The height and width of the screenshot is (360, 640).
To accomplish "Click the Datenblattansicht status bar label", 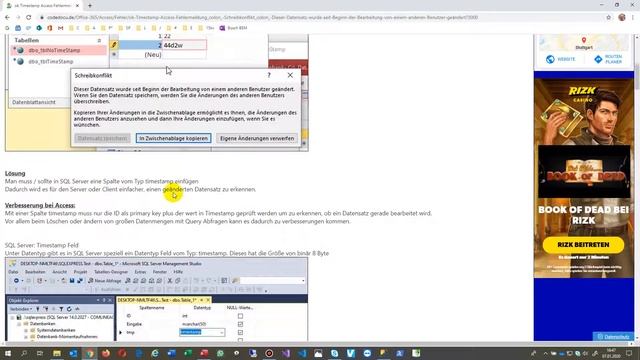I will coord(34,102).
